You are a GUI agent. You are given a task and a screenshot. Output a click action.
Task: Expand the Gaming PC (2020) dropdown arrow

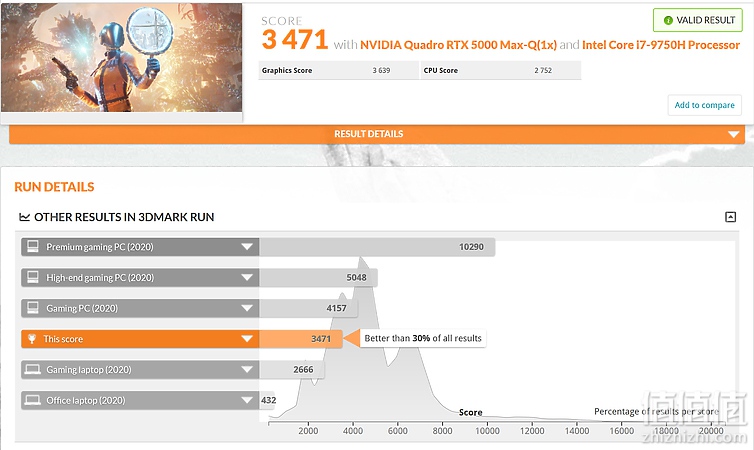(x=247, y=308)
